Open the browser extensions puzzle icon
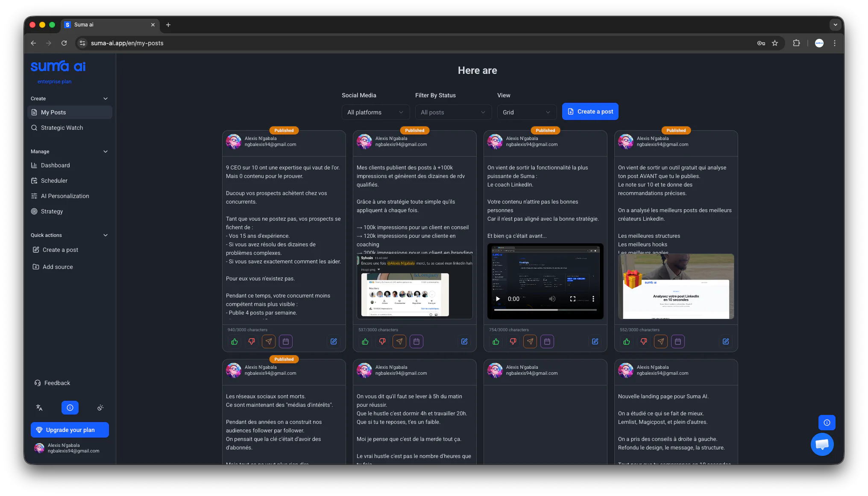Viewport: 868px width, 496px height. (x=796, y=43)
